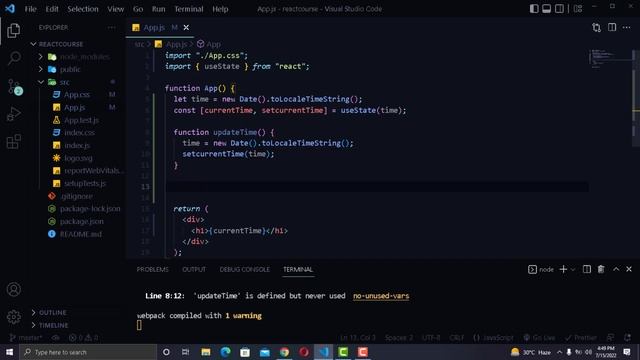Image resolution: width=640 pixels, height=360 pixels.
Task: Open the Help menu
Action: tap(220, 9)
